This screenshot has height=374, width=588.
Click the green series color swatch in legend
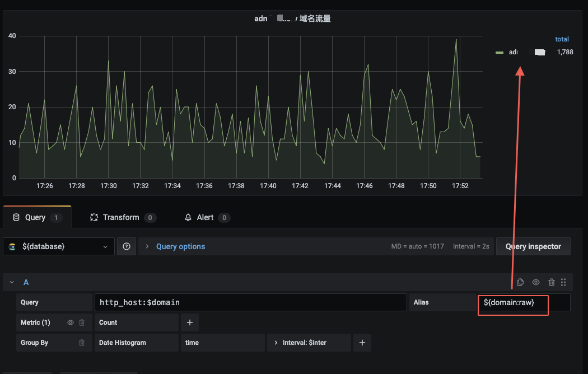point(498,52)
